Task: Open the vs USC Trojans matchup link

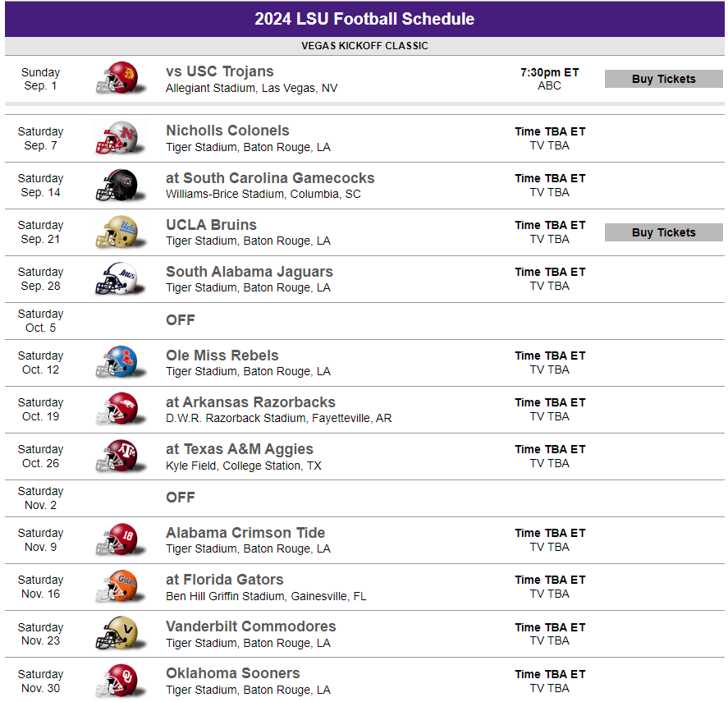Action: pos(219,71)
